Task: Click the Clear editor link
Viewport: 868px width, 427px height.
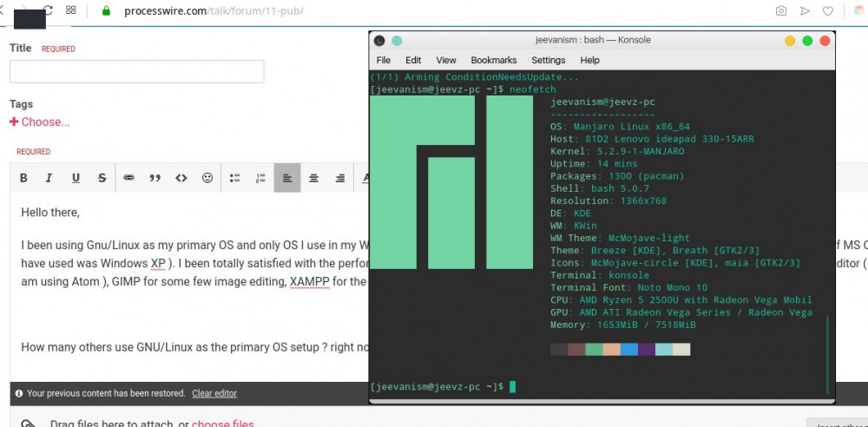Action: click(214, 393)
